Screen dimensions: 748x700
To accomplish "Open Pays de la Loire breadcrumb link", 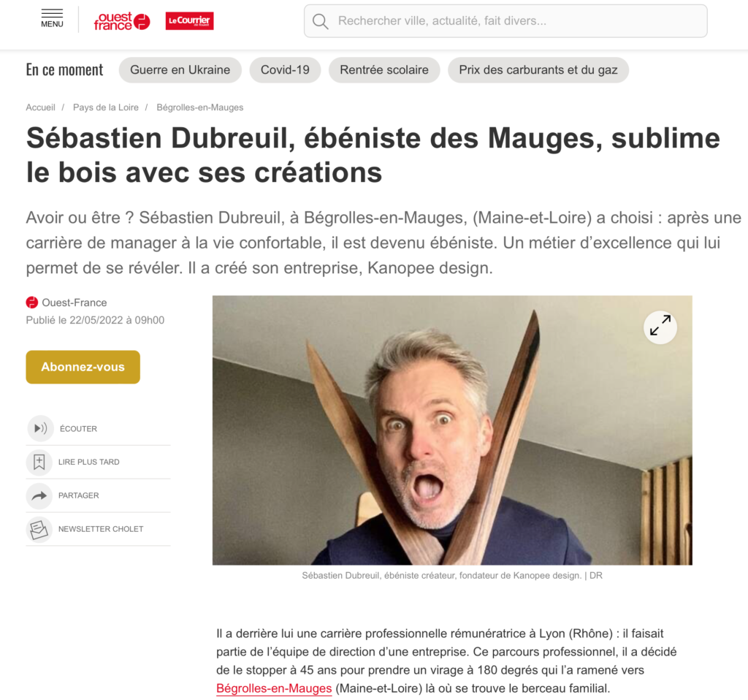I will [106, 107].
